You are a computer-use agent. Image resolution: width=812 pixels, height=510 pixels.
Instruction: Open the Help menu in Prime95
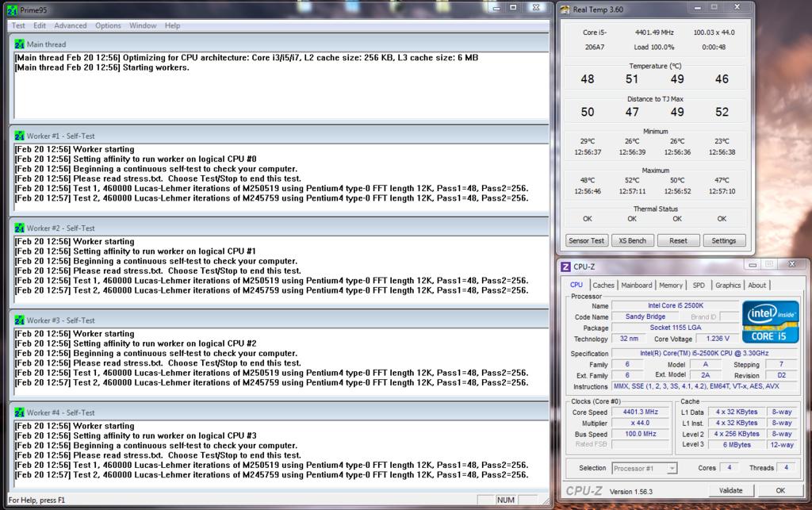172,25
